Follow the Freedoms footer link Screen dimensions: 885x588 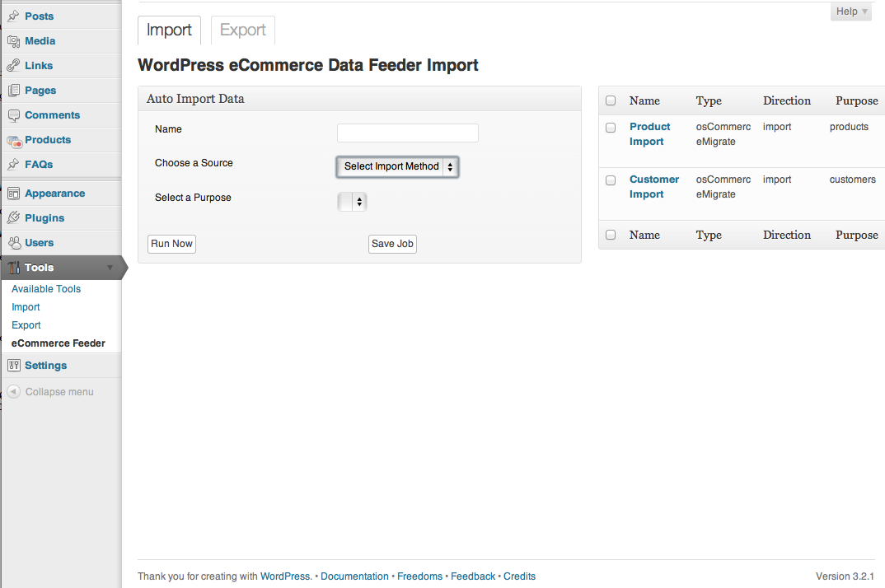pyautogui.click(x=420, y=576)
